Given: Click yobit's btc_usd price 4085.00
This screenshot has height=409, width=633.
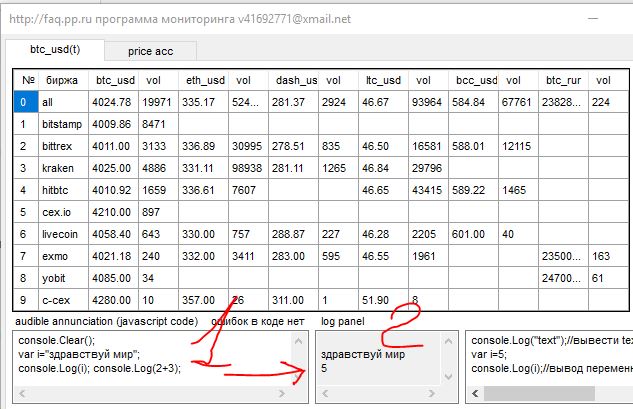Looking at the screenshot, I should click(114, 278).
